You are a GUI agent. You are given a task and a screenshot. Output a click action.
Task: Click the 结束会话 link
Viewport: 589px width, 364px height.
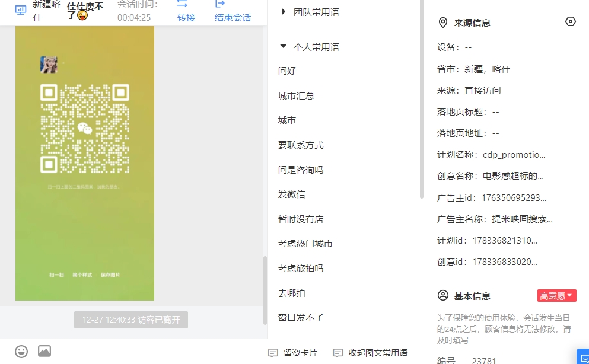(233, 18)
